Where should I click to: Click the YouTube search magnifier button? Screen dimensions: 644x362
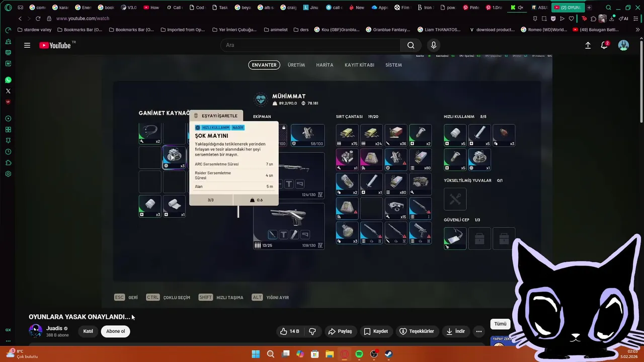click(411, 45)
